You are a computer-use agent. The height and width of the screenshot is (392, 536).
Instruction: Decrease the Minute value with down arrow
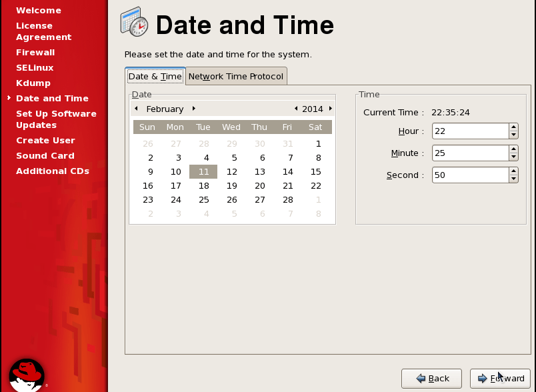pyautogui.click(x=513, y=157)
